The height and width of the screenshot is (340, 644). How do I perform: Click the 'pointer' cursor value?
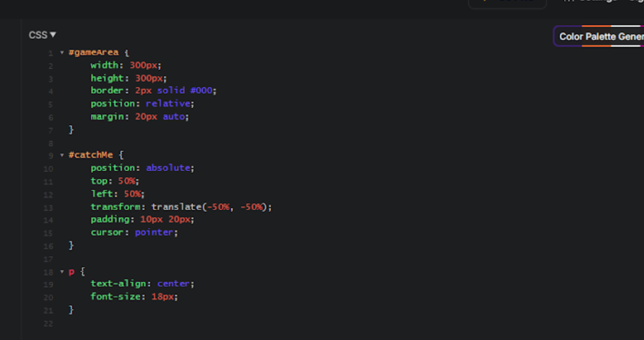point(154,232)
